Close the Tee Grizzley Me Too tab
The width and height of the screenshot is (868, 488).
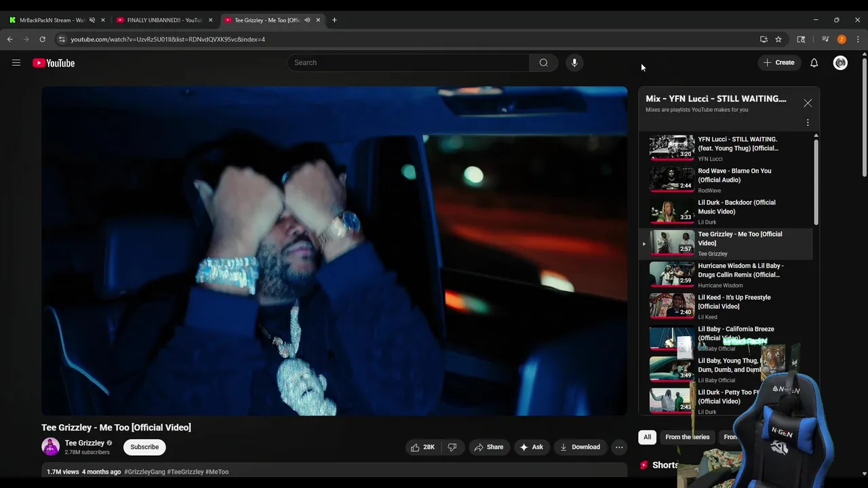318,20
